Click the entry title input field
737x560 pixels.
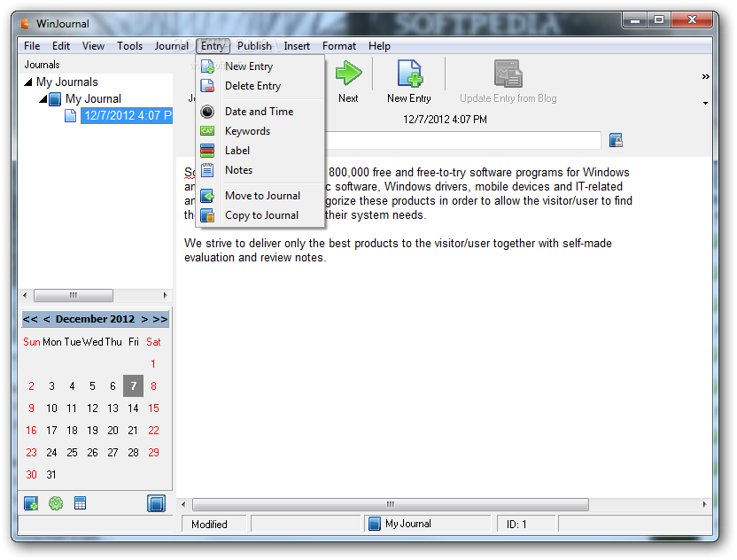pos(462,140)
